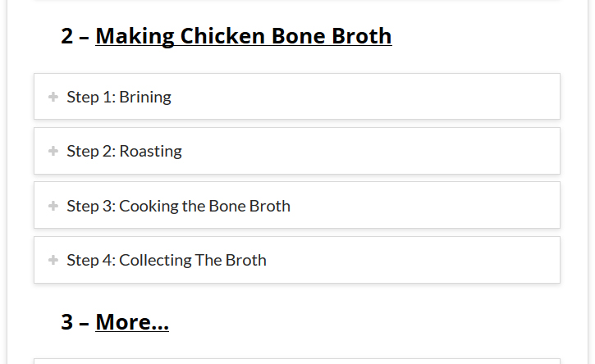Click the partially visible panel below More...
The height and width of the screenshot is (364, 595).
(x=296, y=361)
